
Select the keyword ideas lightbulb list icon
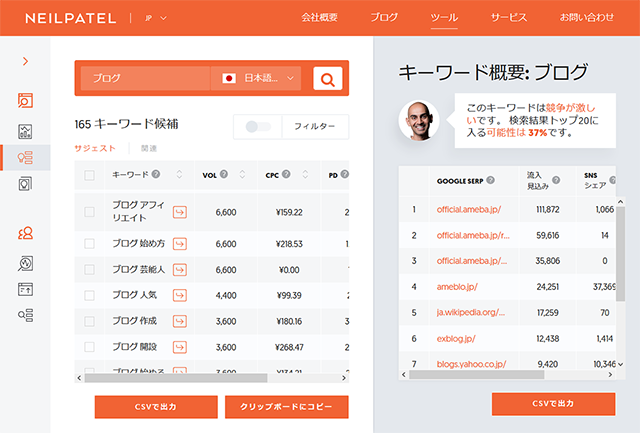point(25,158)
